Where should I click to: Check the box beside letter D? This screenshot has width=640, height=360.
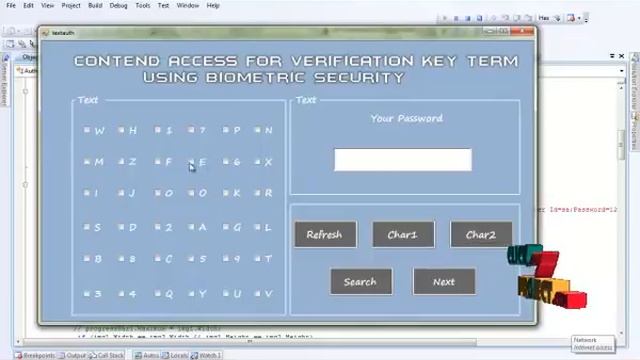pos(121,227)
